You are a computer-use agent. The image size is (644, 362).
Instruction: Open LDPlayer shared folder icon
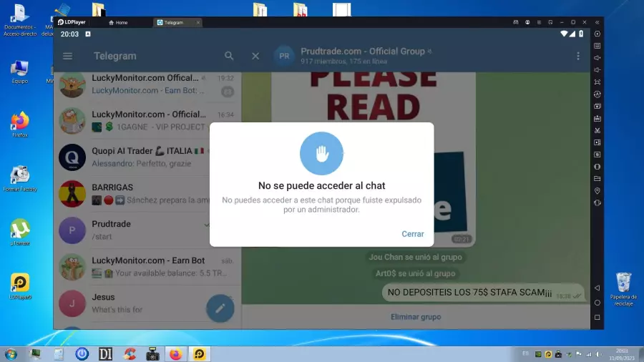597,179
